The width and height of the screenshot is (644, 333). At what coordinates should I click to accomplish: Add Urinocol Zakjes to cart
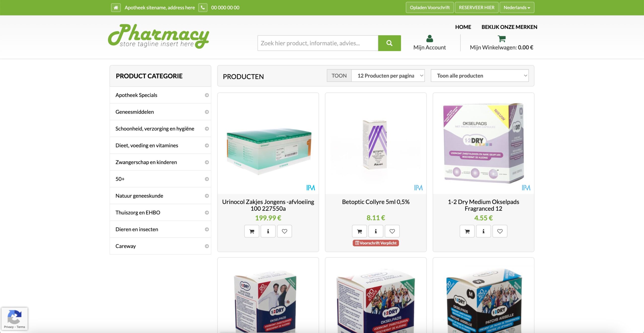pos(252,231)
